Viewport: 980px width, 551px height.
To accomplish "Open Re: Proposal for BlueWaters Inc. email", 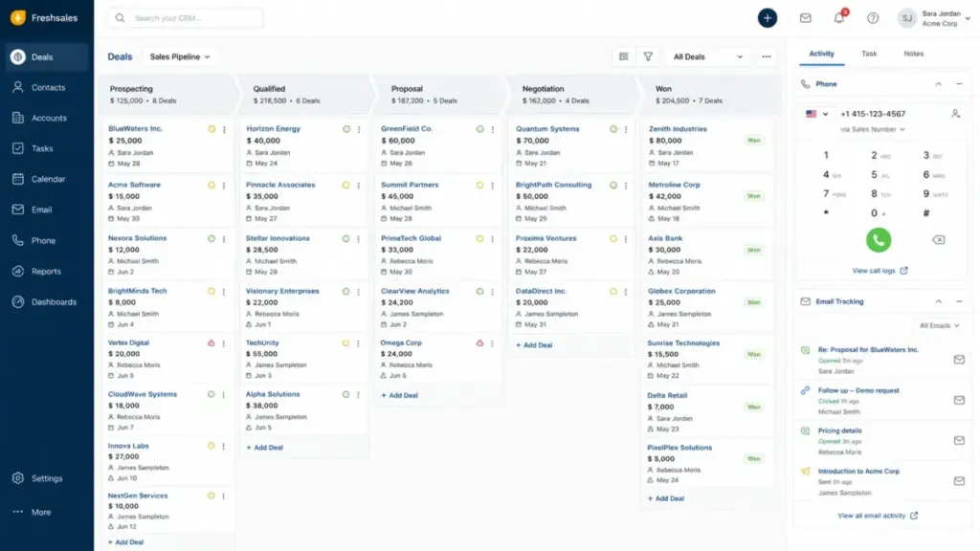I will [x=868, y=350].
